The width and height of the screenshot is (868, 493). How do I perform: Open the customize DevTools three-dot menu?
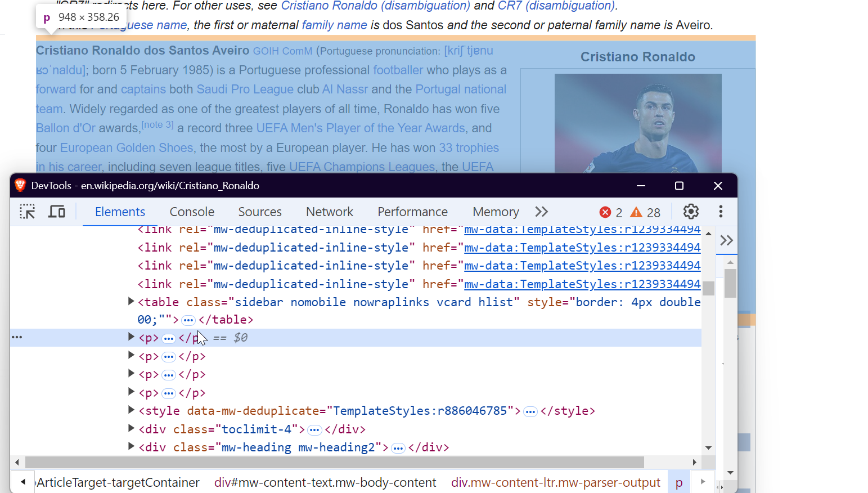click(721, 212)
